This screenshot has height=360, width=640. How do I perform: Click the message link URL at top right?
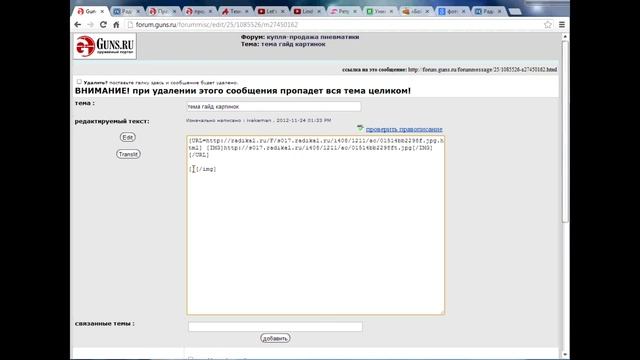tap(482, 70)
